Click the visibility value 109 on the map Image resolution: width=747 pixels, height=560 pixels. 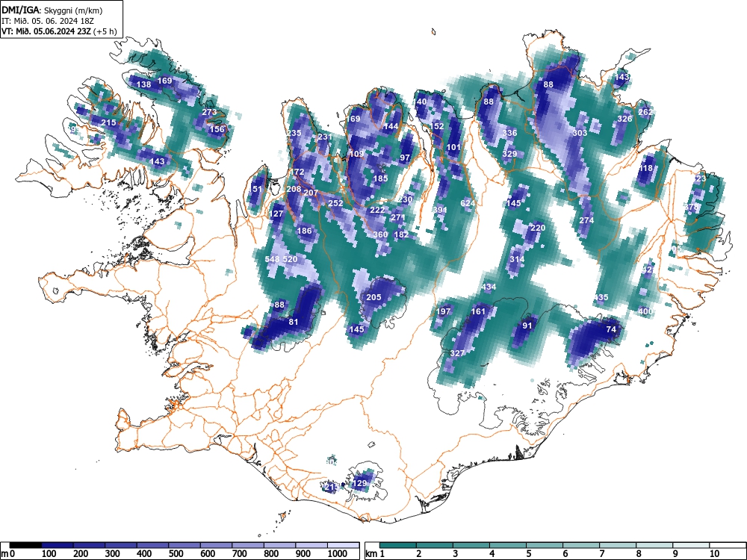pyautogui.click(x=356, y=153)
